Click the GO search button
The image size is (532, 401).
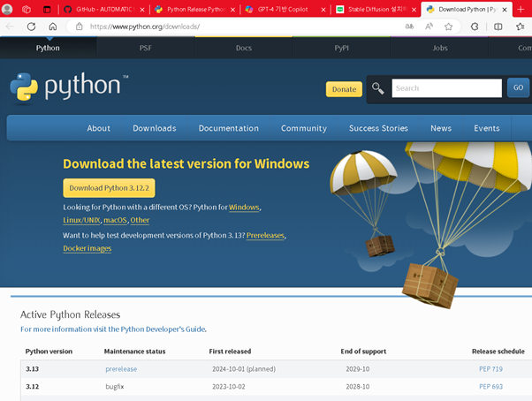518,87
